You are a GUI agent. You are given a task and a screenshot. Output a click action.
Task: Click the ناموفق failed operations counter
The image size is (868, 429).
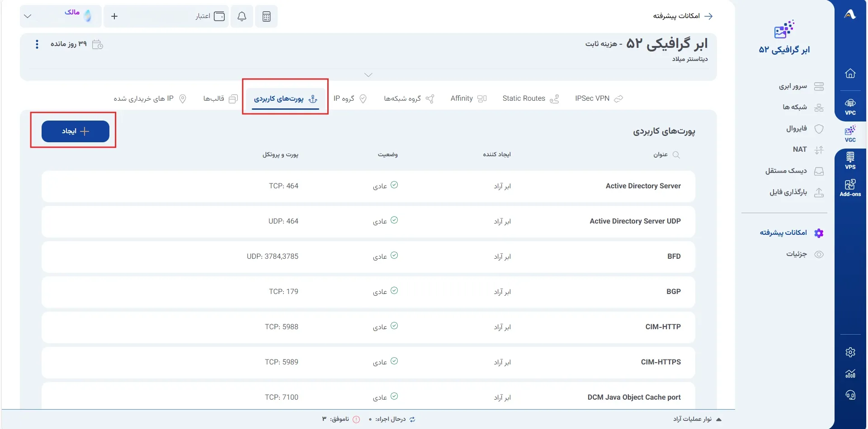click(341, 420)
